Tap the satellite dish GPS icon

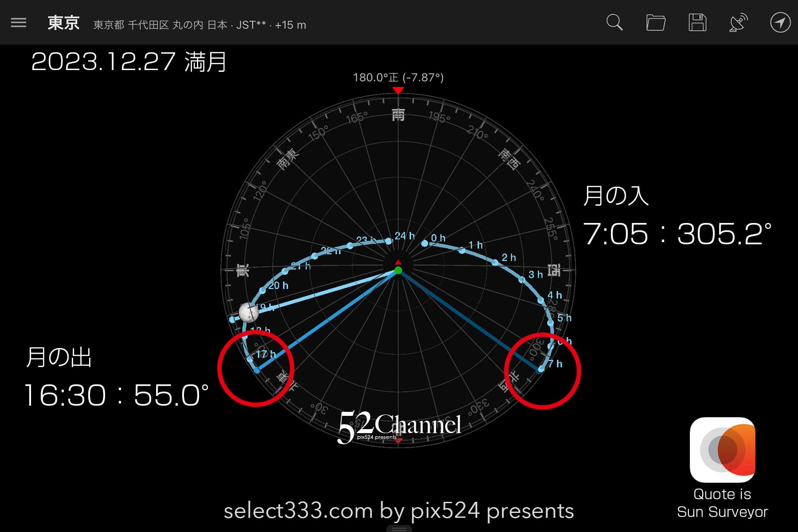pos(739,23)
